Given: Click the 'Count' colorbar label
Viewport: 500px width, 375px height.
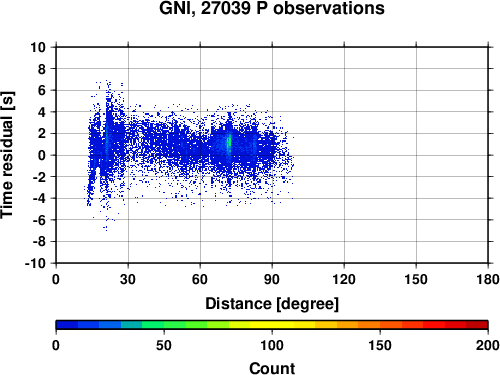Looking at the screenshot, I should [x=272, y=368].
